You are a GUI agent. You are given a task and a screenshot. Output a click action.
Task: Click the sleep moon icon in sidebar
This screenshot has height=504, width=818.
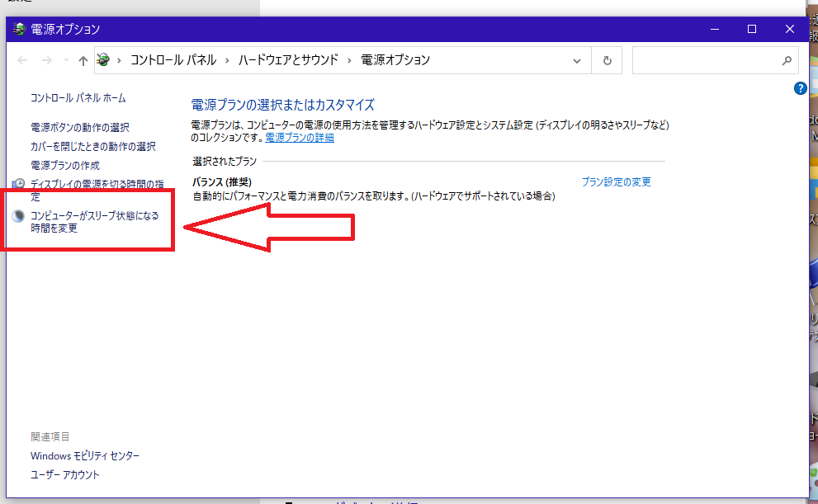[x=19, y=216]
